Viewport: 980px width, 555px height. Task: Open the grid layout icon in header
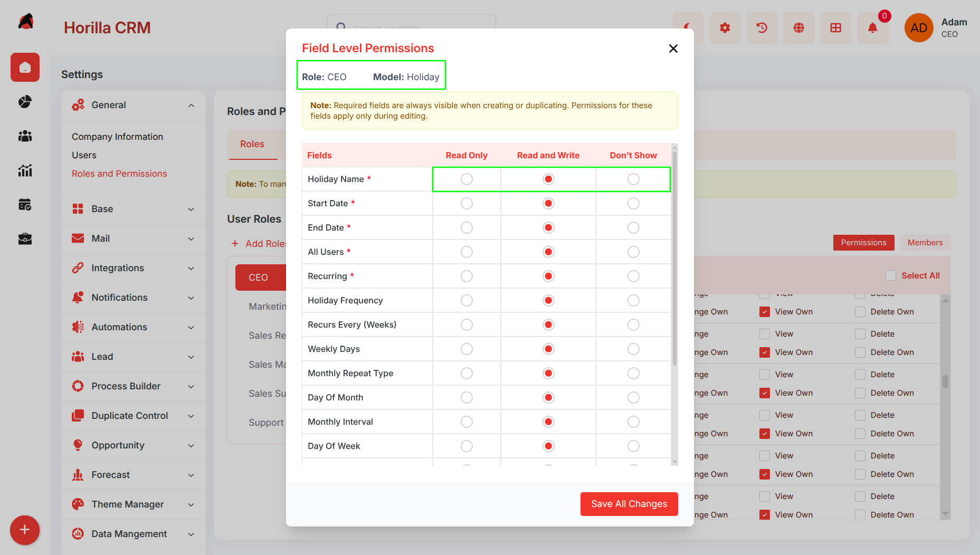836,28
